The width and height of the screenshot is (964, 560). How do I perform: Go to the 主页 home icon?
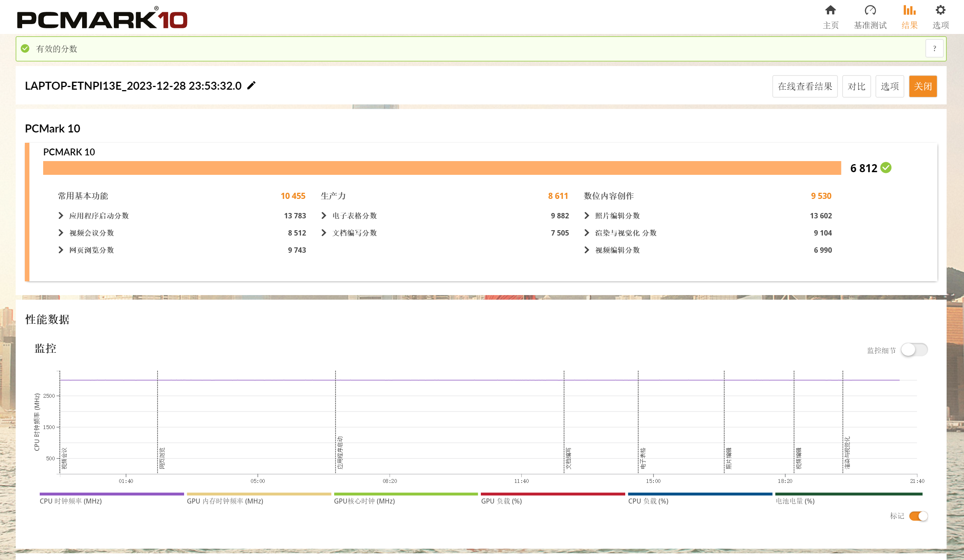tap(830, 10)
